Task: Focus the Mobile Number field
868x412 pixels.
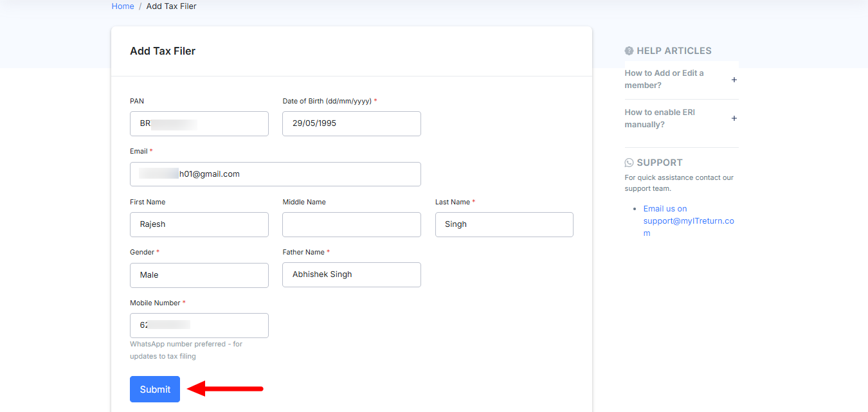Action: [199, 325]
